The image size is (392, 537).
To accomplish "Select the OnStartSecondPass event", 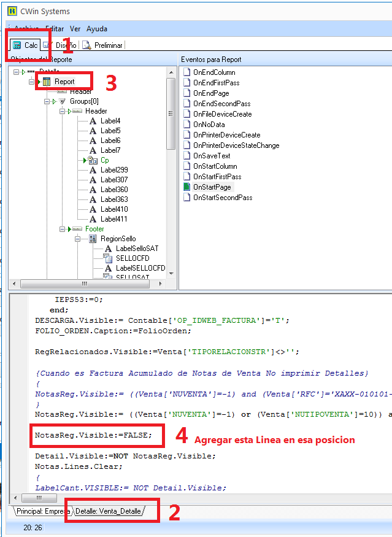I will (223, 198).
